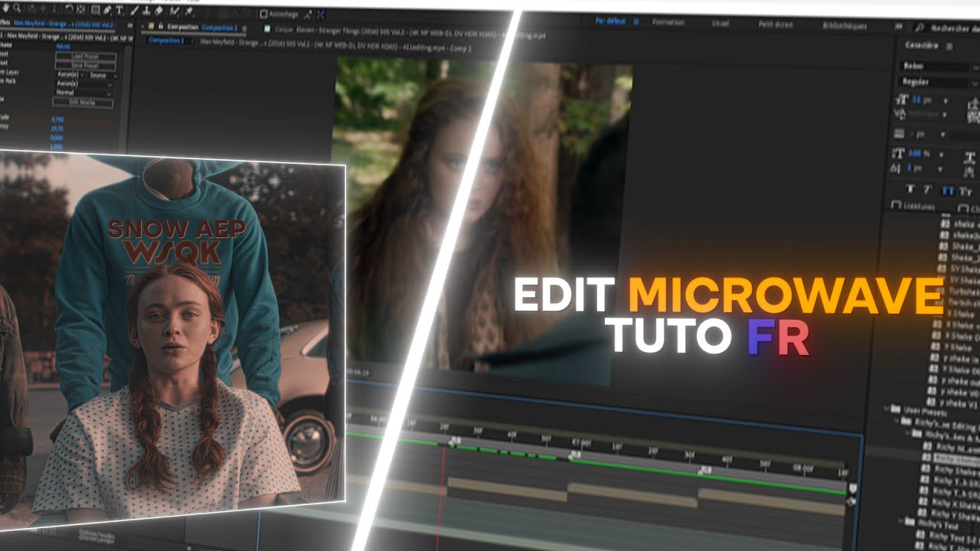Click the Edit Mocha button
This screenshot has width=980, height=551.
point(83,103)
